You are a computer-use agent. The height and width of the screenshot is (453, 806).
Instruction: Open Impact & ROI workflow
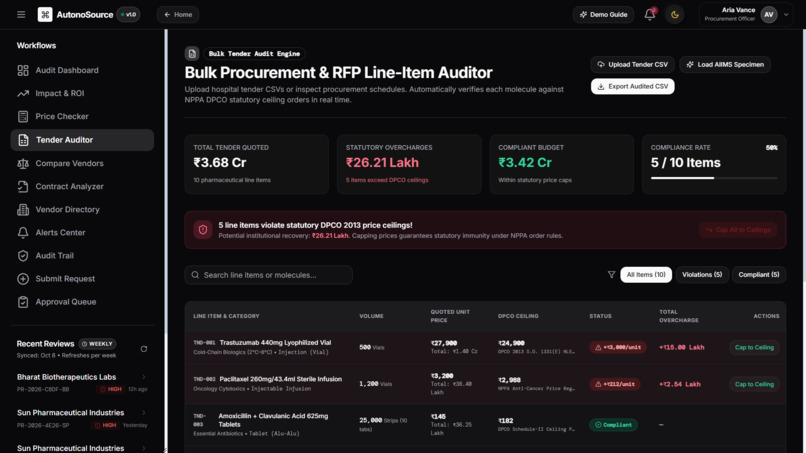(82, 93)
